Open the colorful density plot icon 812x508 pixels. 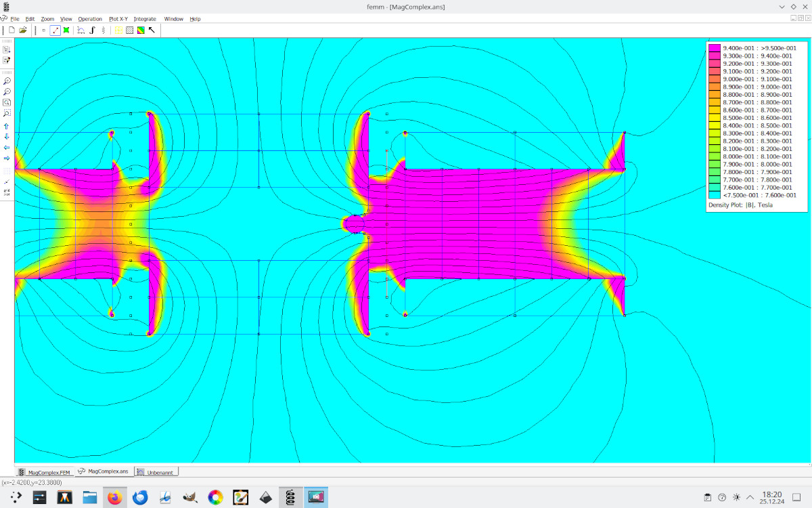pyautogui.click(x=140, y=30)
